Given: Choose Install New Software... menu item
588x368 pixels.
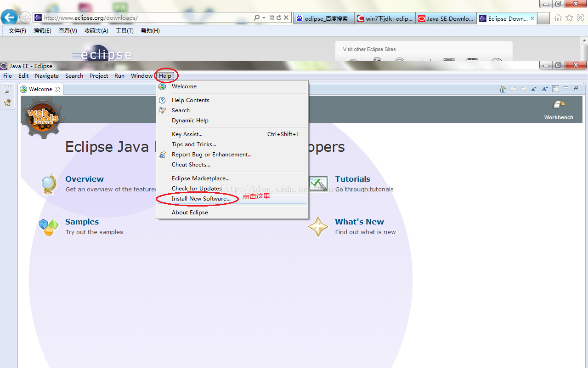Looking at the screenshot, I should (x=232, y=199).
